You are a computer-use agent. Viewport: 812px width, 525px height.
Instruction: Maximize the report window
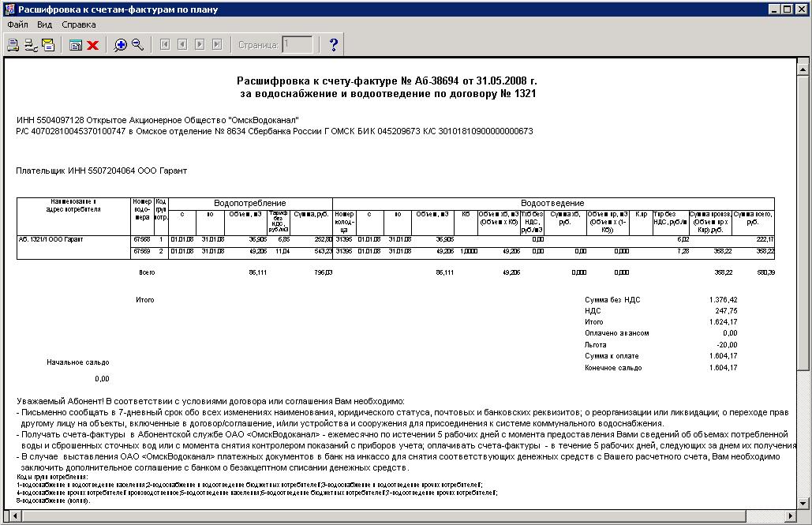click(786, 9)
